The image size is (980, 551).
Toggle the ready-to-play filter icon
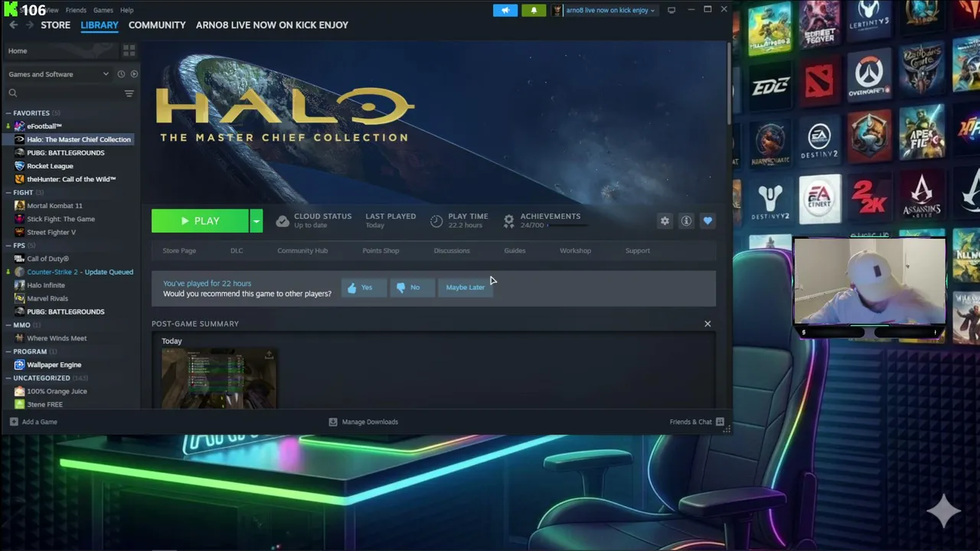coord(134,74)
